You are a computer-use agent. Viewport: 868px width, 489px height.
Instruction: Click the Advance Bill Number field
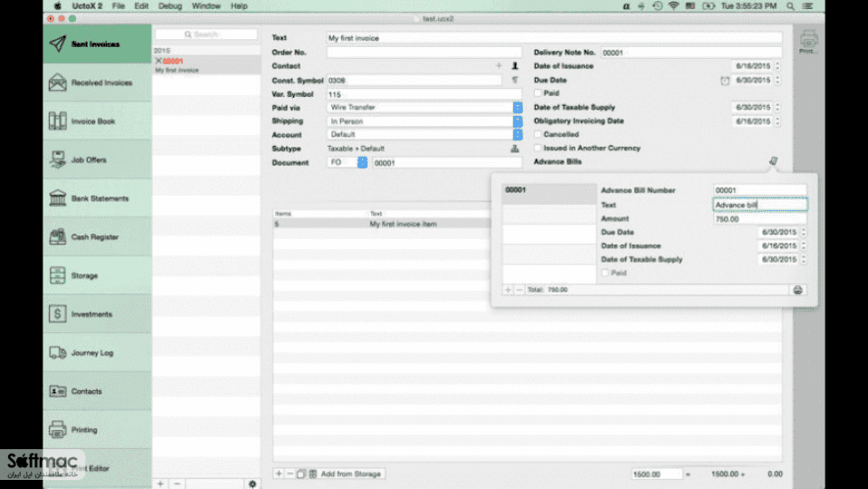pos(760,190)
